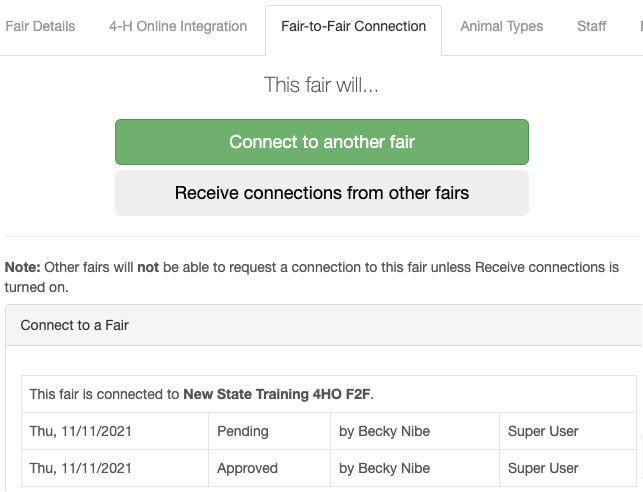Image resolution: width=643 pixels, height=492 pixels.
Task: Click the bold word not in the note
Action: (148, 268)
